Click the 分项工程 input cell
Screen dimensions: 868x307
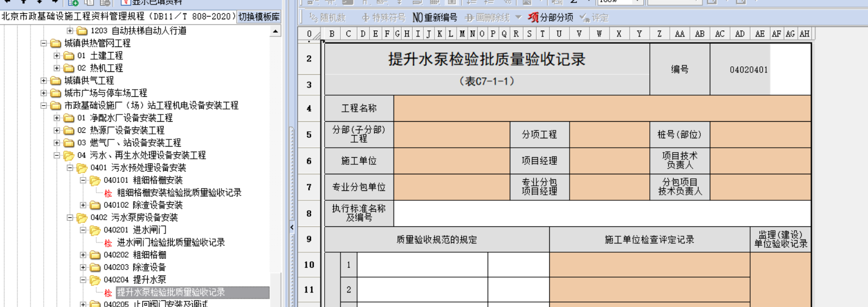pyautogui.click(x=609, y=134)
